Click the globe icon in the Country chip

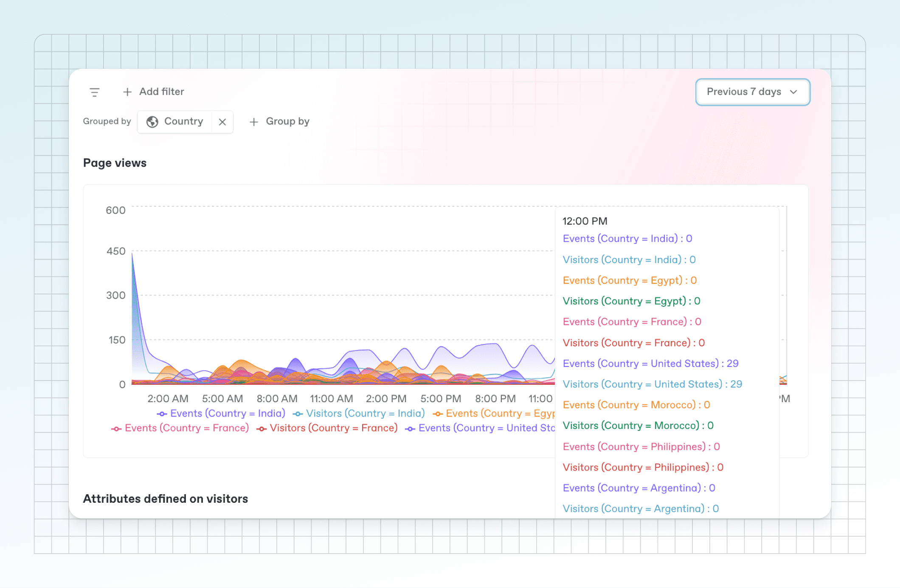tap(152, 122)
